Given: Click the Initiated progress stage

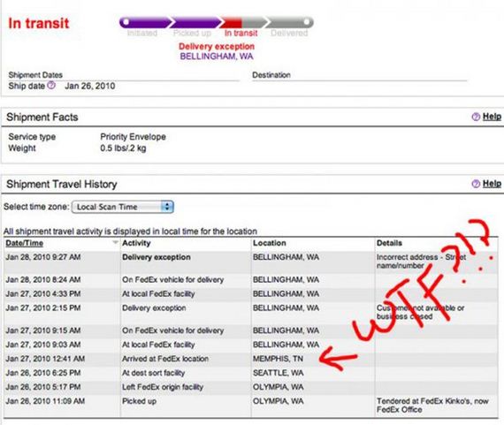Looking at the screenshot, I should tap(142, 33).
